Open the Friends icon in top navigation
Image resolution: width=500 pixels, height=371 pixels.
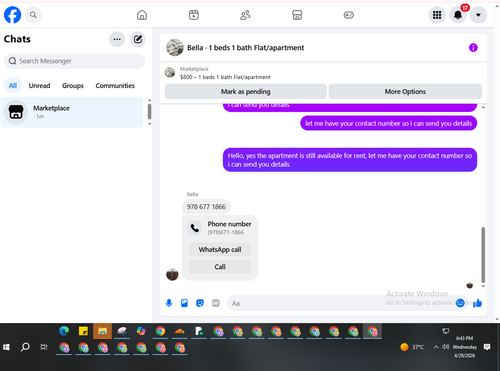coord(245,15)
